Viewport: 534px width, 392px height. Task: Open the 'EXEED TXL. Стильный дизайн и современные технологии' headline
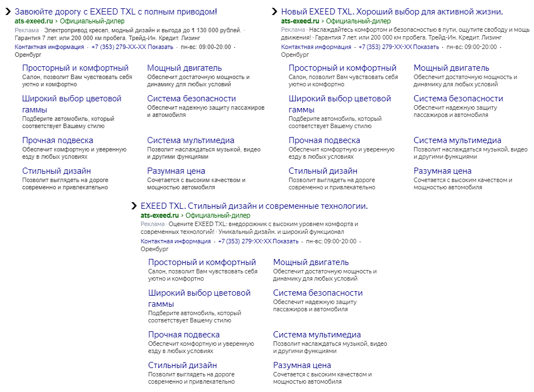[254, 206]
